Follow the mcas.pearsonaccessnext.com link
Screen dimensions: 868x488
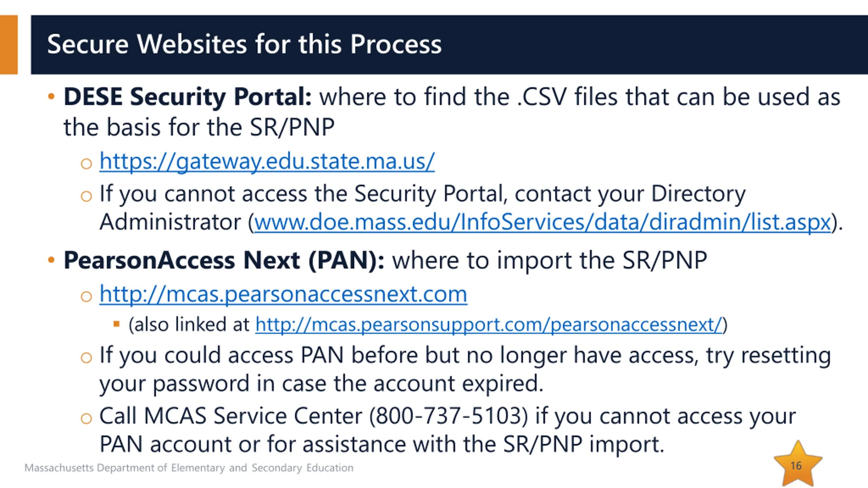283,294
